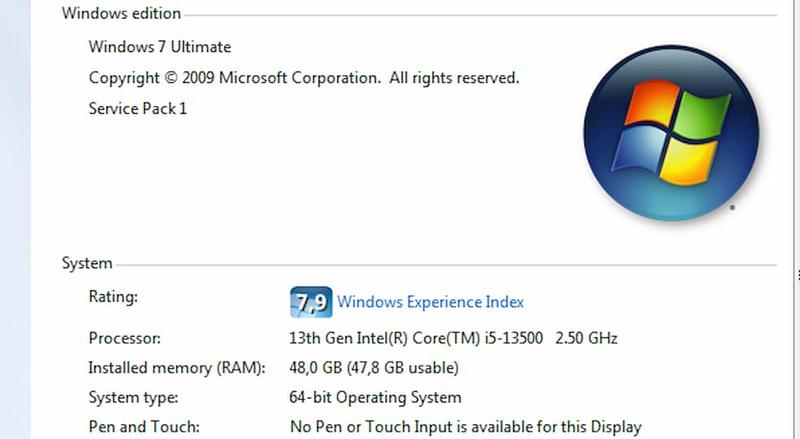
Task: Click the System section heading
Action: 87,264
